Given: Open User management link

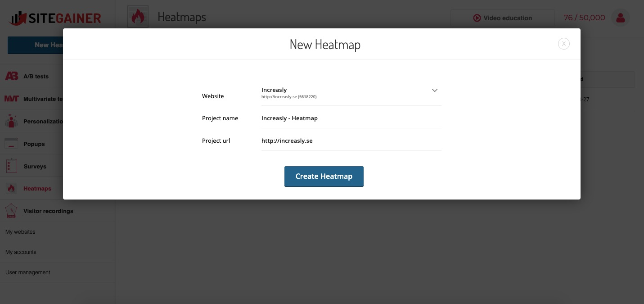Looking at the screenshot, I should click(x=28, y=272).
